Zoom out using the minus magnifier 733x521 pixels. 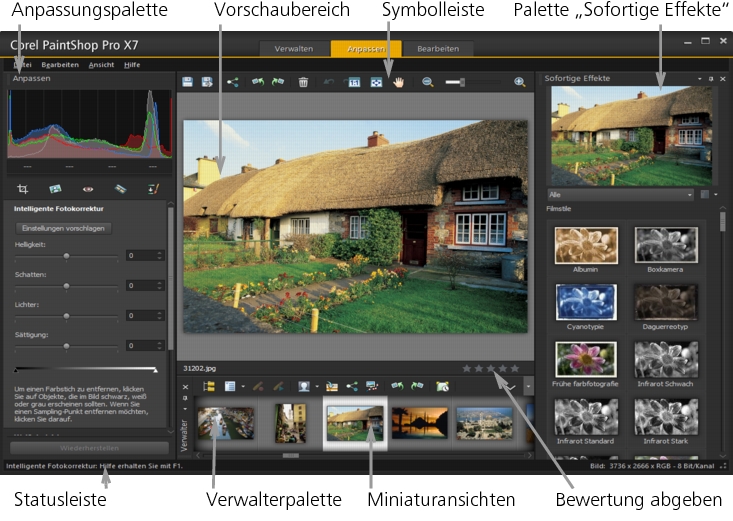[427, 82]
